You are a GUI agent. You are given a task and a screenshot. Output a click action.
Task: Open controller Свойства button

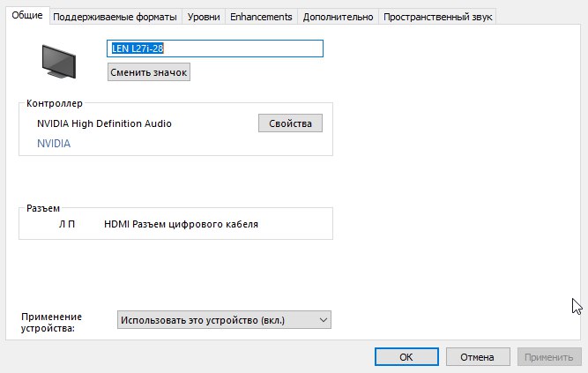pos(290,123)
